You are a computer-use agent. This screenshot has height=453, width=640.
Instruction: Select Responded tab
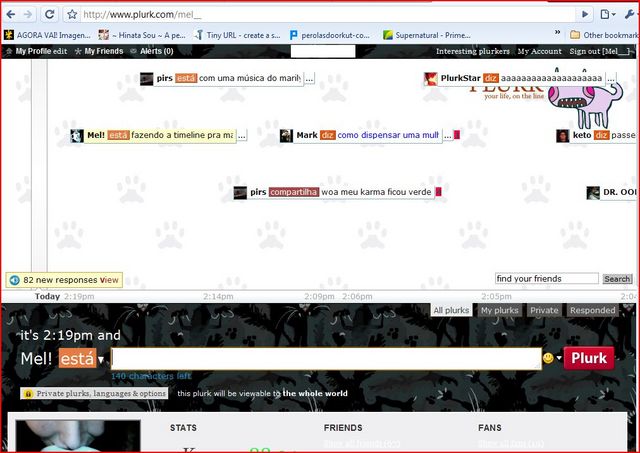(592, 311)
